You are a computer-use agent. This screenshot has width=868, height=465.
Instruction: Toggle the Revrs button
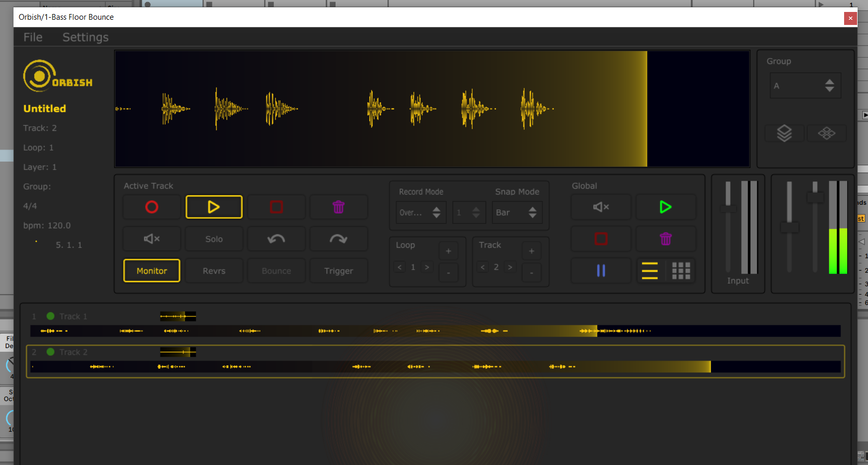tap(214, 271)
